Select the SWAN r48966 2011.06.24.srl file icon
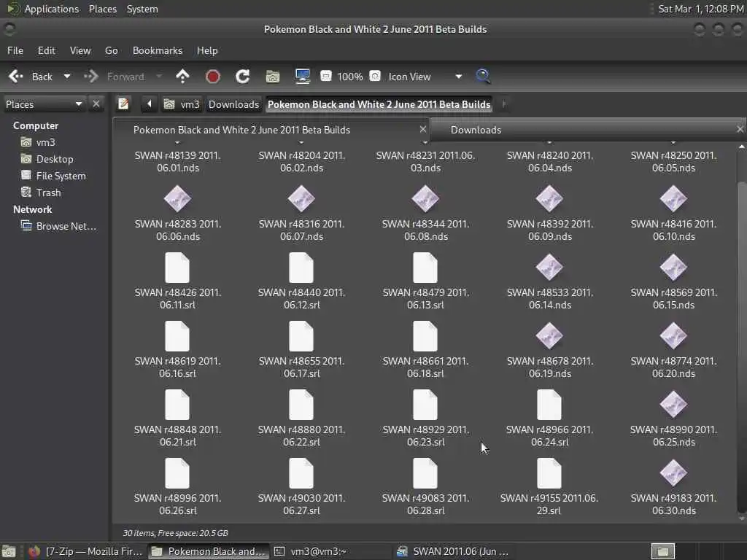The width and height of the screenshot is (747, 560). click(x=549, y=405)
